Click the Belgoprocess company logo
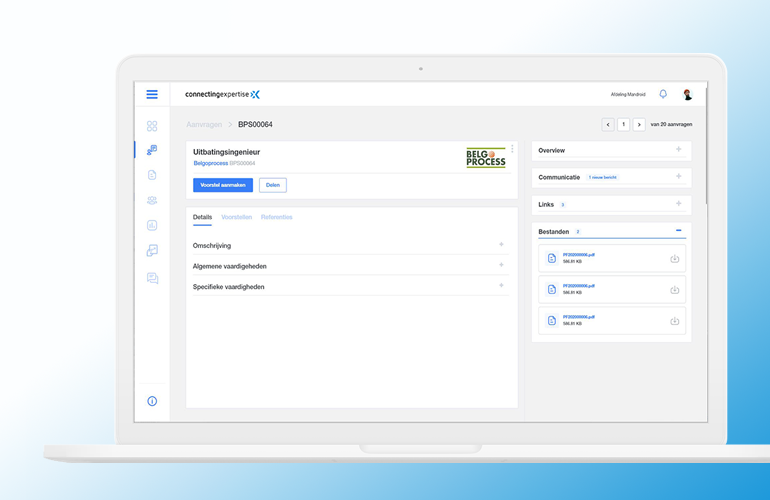 pos(486,158)
